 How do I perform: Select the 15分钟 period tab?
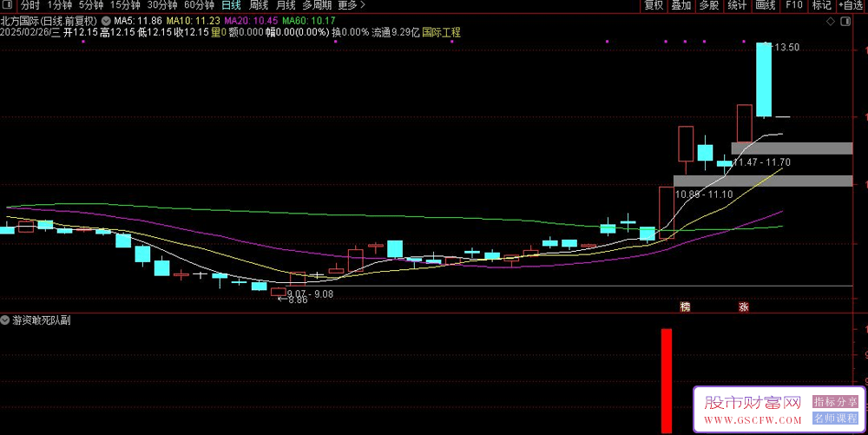click(x=124, y=5)
